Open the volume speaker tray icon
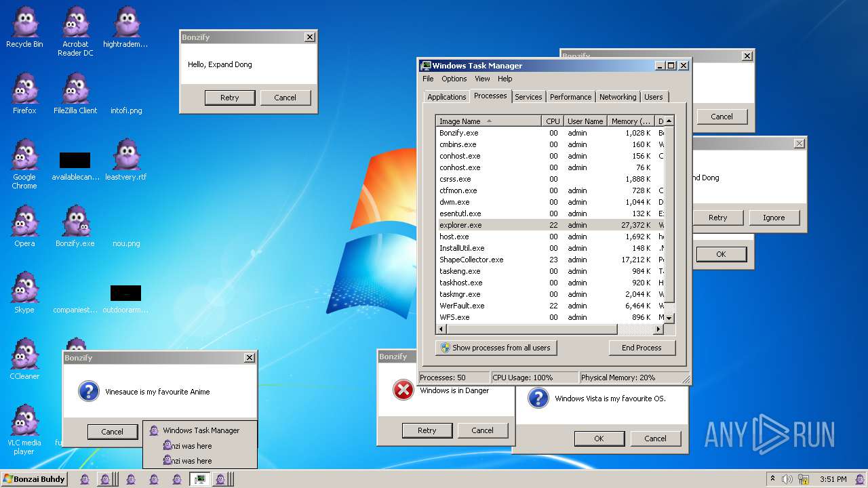The width and height of the screenshot is (868, 488). 787,479
